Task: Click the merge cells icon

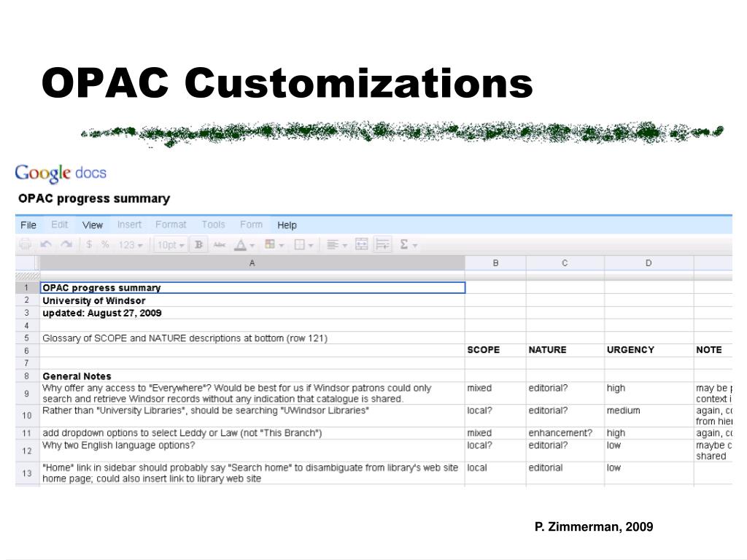Action: pyautogui.click(x=362, y=245)
